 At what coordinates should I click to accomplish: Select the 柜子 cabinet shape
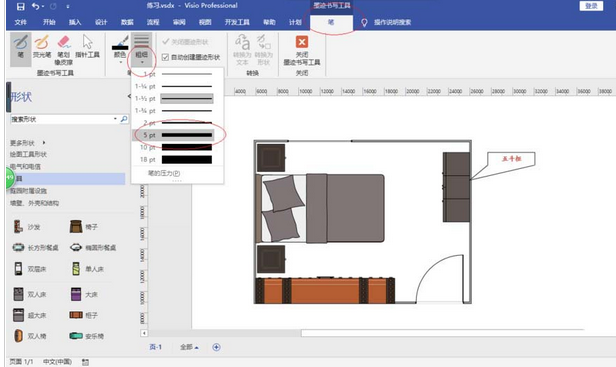coord(84,315)
